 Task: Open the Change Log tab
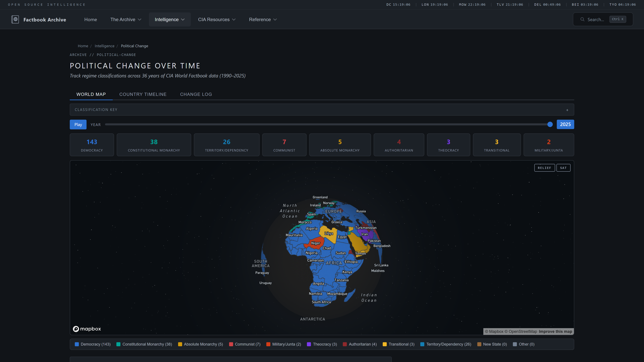[x=196, y=94]
